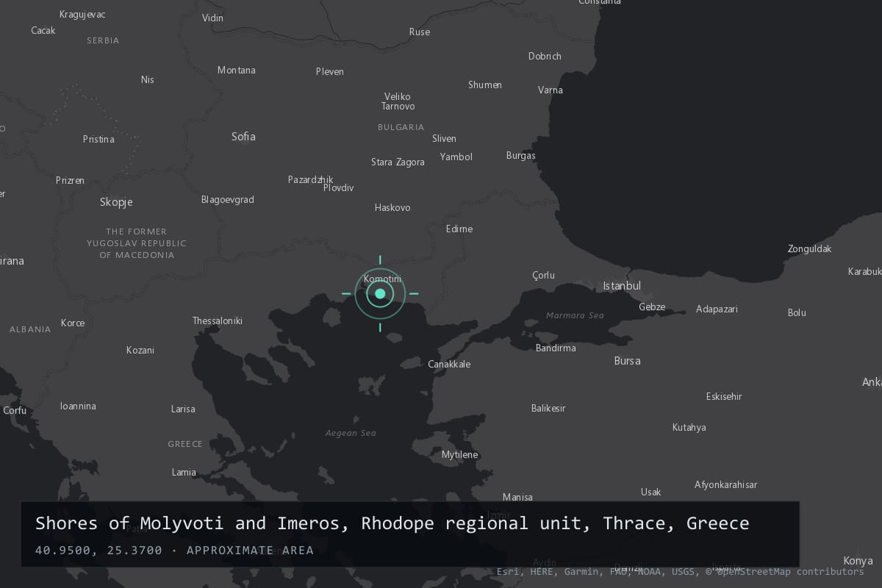Select the Zonguldak label
This screenshot has width=882, height=588.
[809, 249]
